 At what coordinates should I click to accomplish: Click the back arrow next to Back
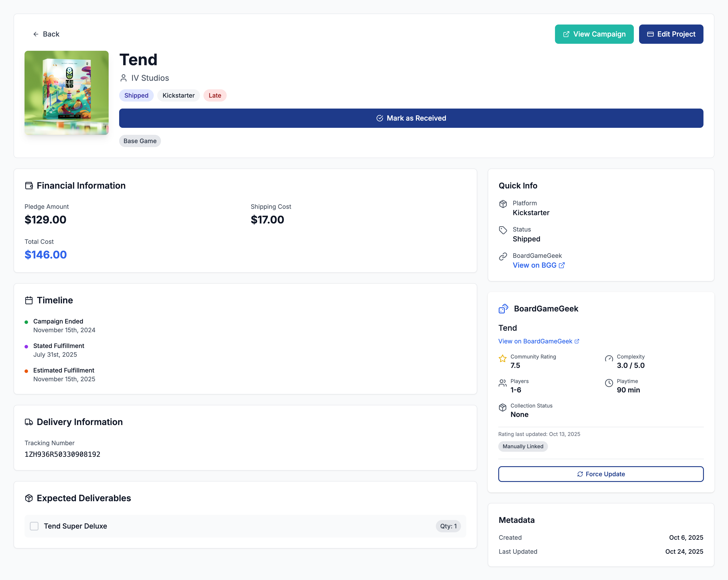[x=36, y=34]
